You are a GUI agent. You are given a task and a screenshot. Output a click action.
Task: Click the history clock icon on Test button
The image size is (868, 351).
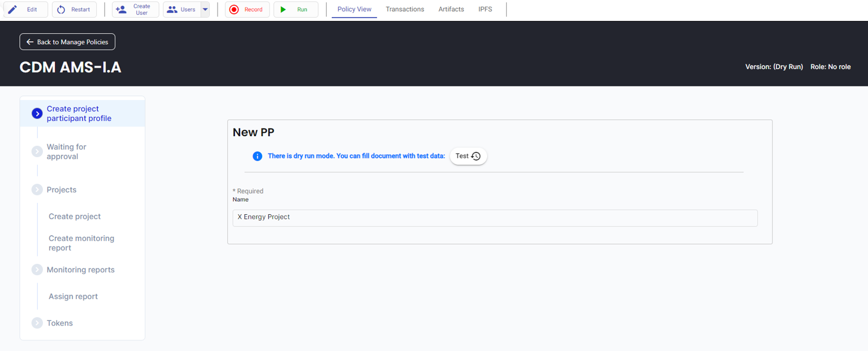coord(476,156)
